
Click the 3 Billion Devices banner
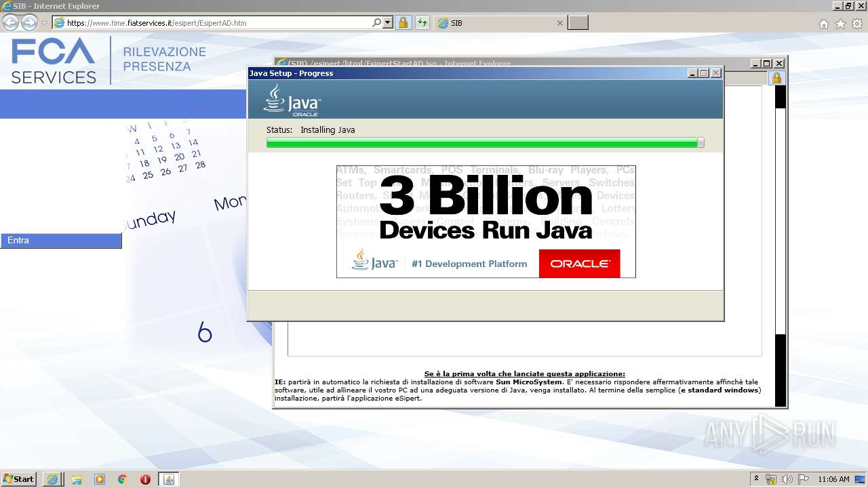point(486,222)
